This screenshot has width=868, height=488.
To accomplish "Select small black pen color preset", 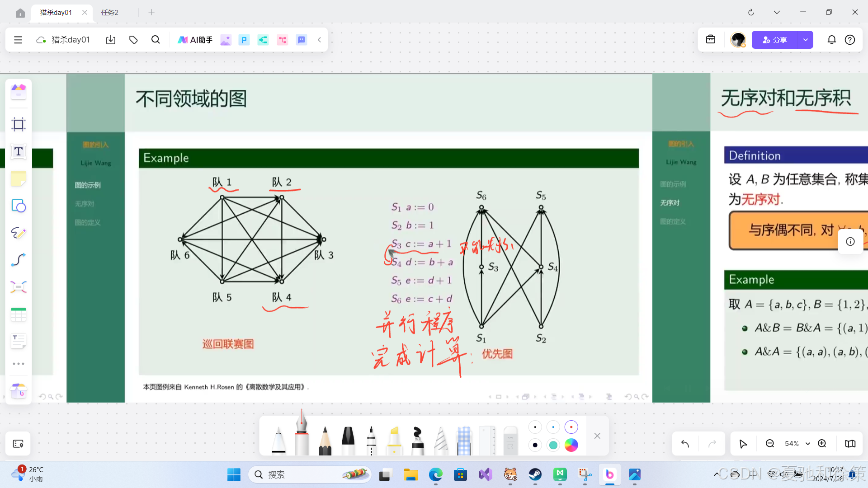I will click(535, 427).
